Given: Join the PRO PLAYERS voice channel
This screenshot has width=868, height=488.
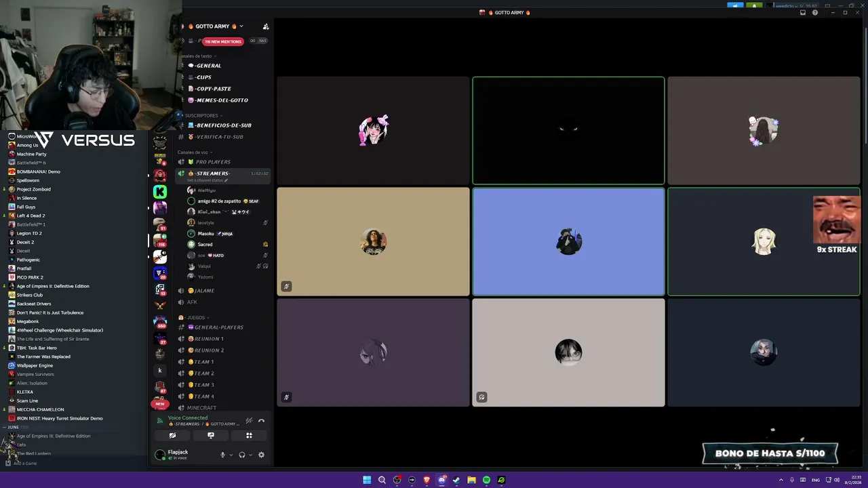Looking at the screenshot, I should point(213,162).
